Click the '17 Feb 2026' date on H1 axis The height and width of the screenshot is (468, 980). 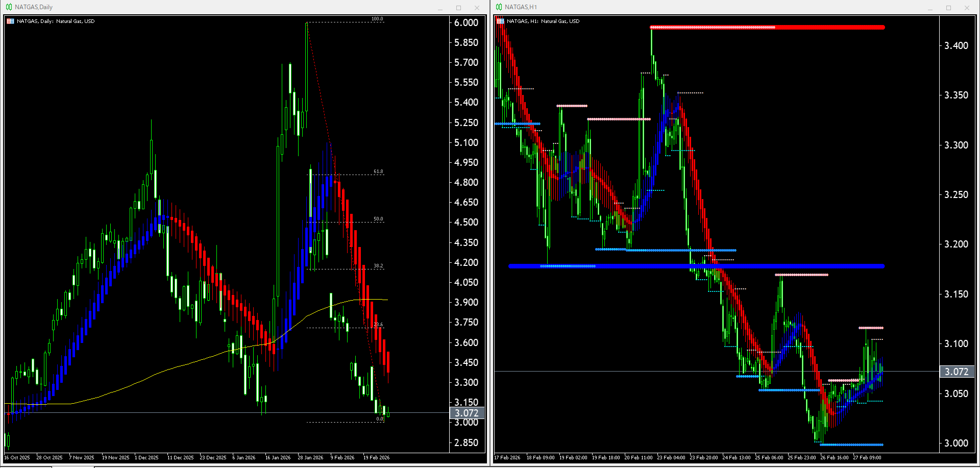pyautogui.click(x=507, y=458)
